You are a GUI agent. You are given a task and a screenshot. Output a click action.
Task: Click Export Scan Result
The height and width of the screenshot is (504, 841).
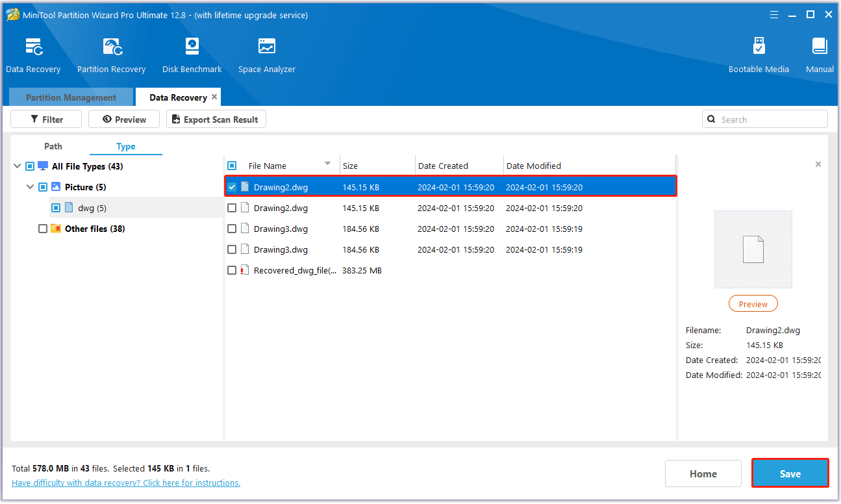(x=216, y=120)
